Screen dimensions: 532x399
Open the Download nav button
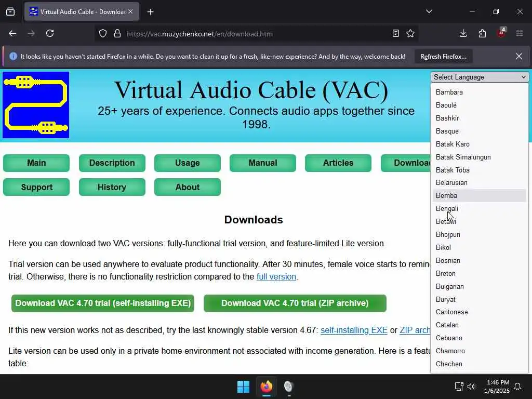405,163
